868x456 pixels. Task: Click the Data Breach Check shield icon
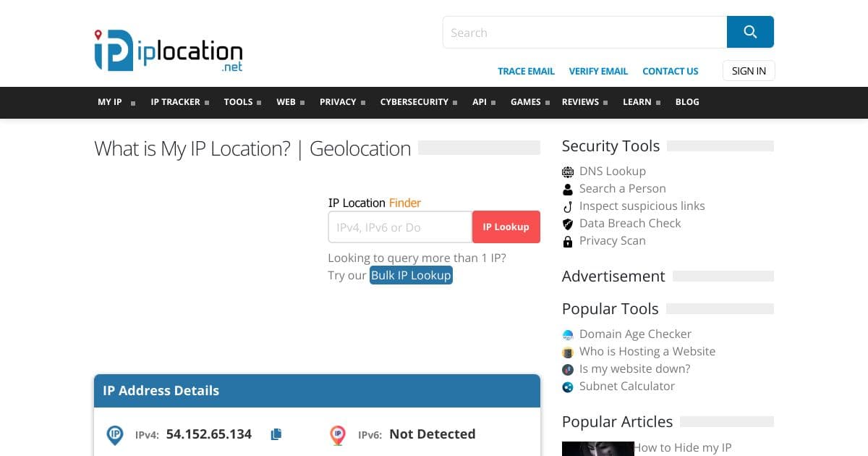(568, 223)
